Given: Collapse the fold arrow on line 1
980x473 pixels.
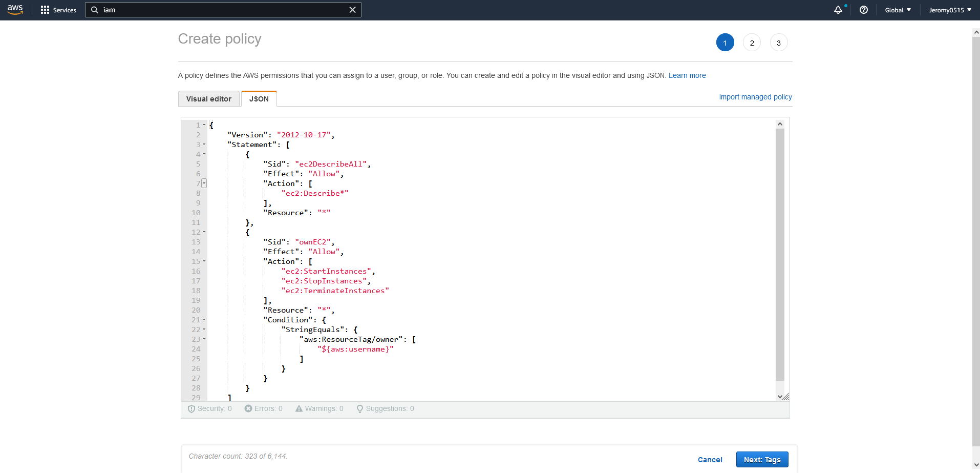Looking at the screenshot, I should [204, 125].
